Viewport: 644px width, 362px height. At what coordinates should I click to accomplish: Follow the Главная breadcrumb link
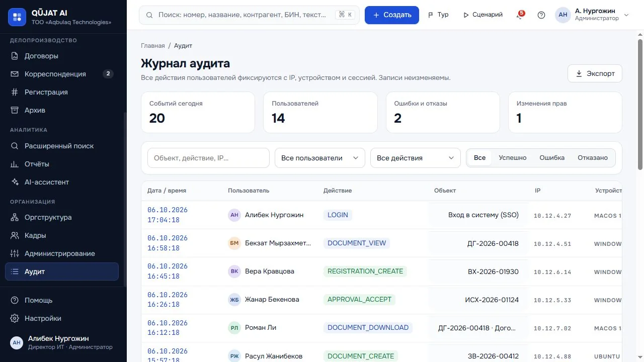153,46
